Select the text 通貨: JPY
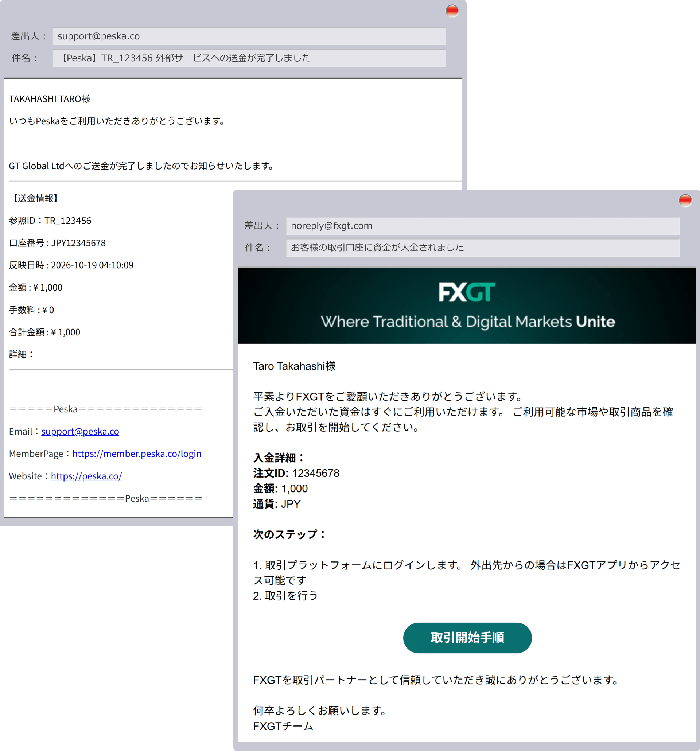The width and height of the screenshot is (700, 751). coord(277,504)
